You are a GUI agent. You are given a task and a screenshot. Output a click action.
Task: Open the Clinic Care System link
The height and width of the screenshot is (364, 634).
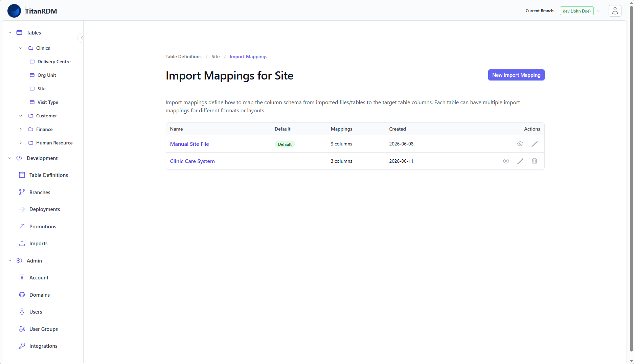(x=192, y=161)
